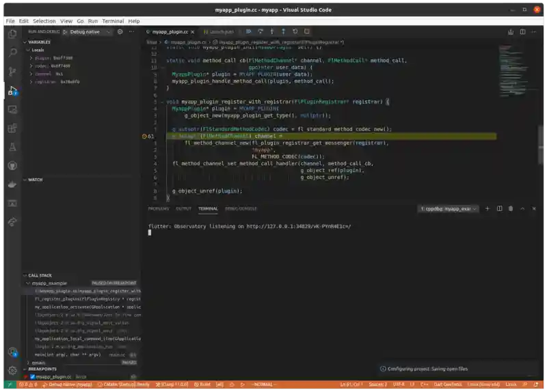The width and height of the screenshot is (547, 392).
Task: Open the Terminal menu in menu bar
Action: pyautogui.click(x=113, y=21)
